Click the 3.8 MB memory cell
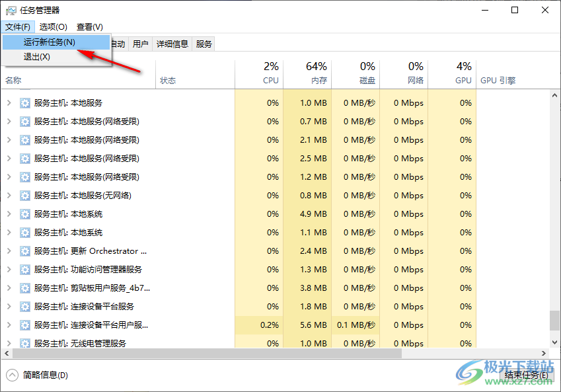 click(x=307, y=288)
